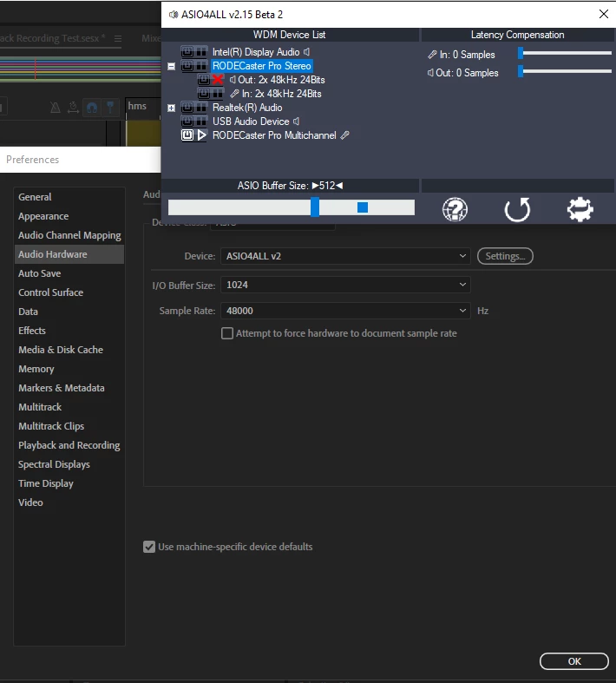Toggle the metronome icon in Audition
Screen dimensions: 616x683
pos(56,107)
